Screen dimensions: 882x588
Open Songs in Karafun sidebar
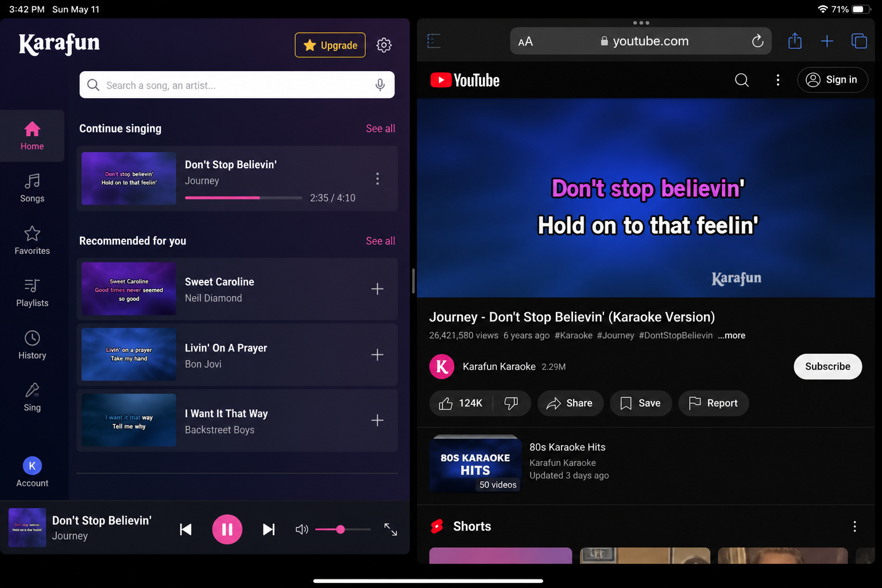[32, 188]
